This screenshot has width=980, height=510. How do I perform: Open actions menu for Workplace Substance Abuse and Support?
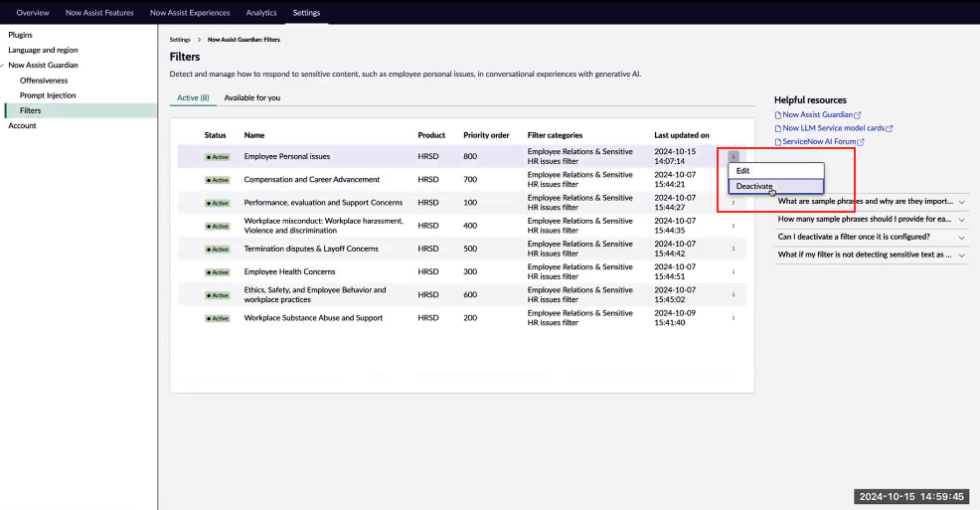point(734,318)
